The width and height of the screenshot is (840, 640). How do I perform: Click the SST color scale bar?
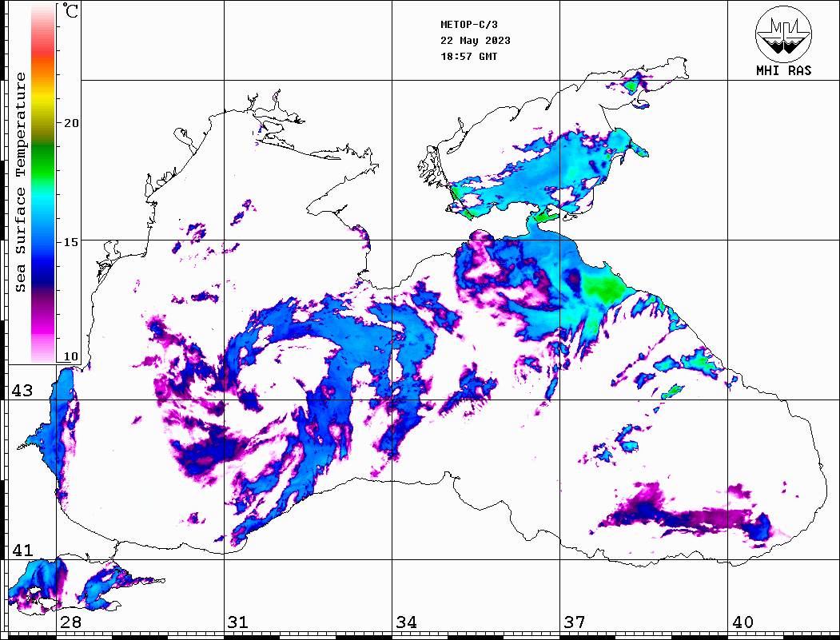click(x=43, y=183)
